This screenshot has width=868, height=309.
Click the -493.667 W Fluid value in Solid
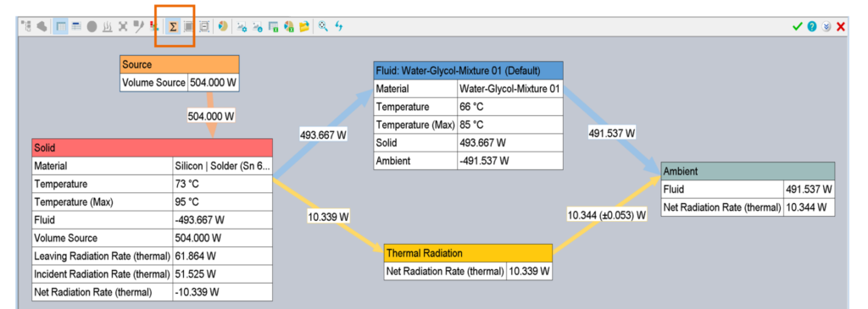pyautogui.click(x=223, y=220)
